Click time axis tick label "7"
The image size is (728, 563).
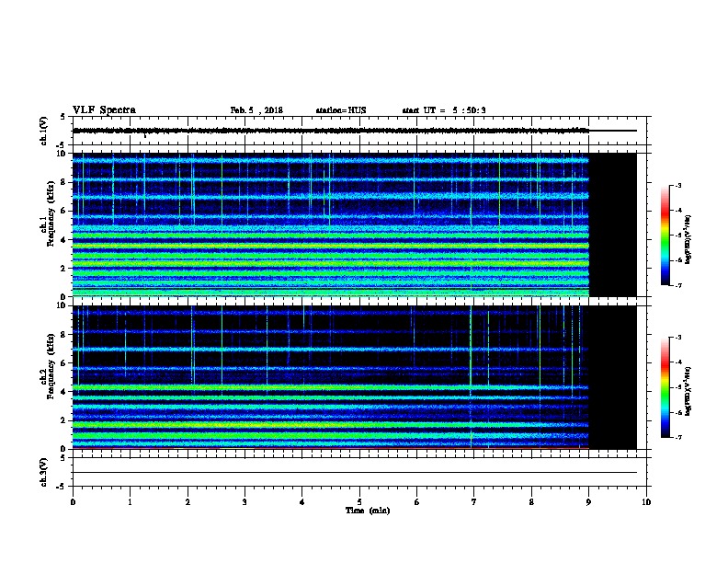pyautogui.click(x=474, y=501)
